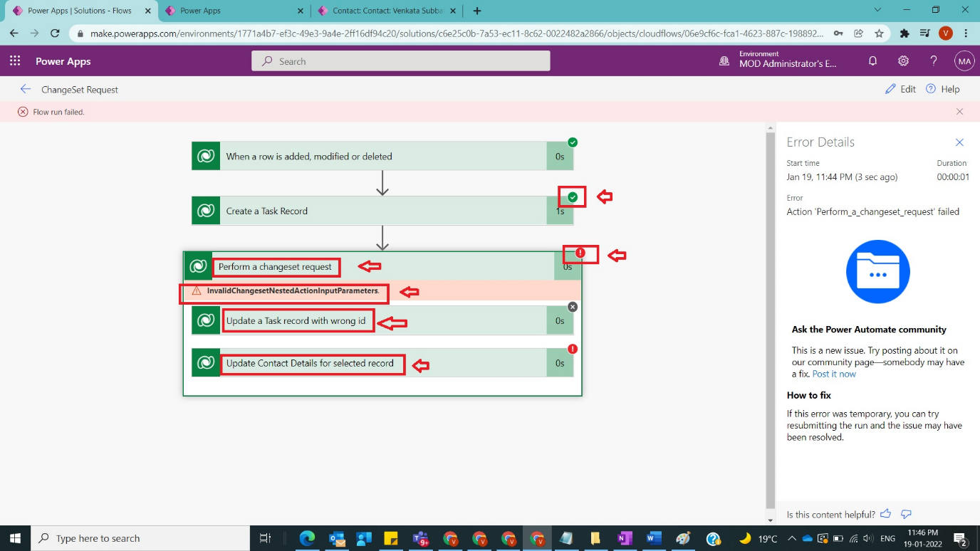This screenshot has width=980, height=551.
Task: Click the Post it now link
Action: [x=834, y=374]
